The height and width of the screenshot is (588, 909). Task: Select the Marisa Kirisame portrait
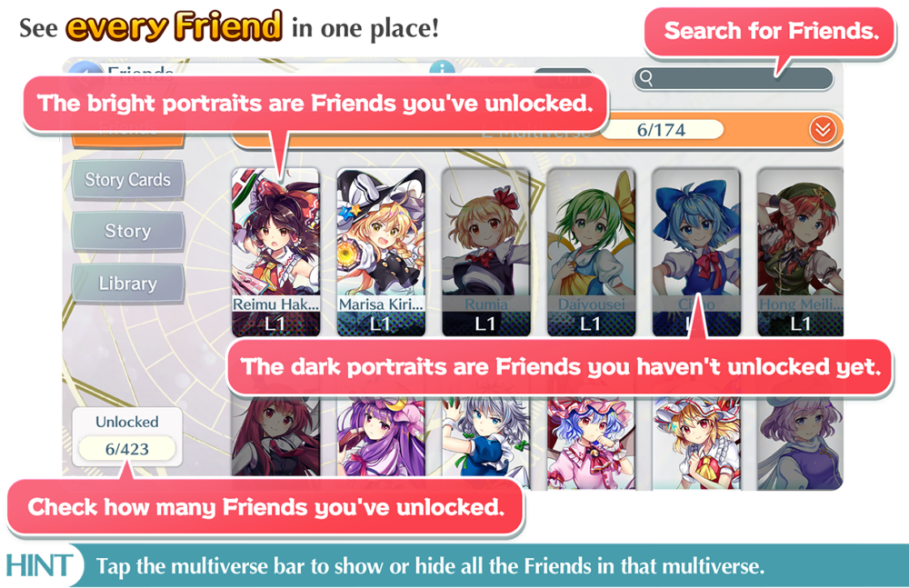pyautogui.click(x=381, y=253)
